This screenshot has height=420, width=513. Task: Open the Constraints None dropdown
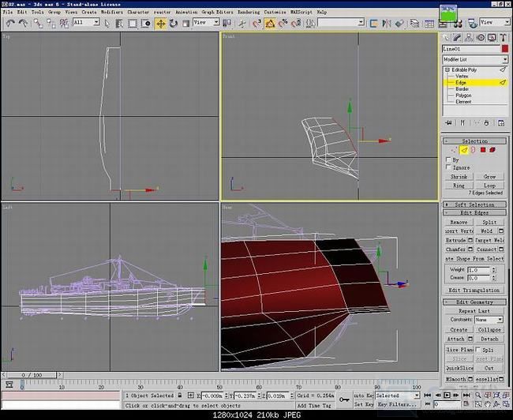click(489, 320)
